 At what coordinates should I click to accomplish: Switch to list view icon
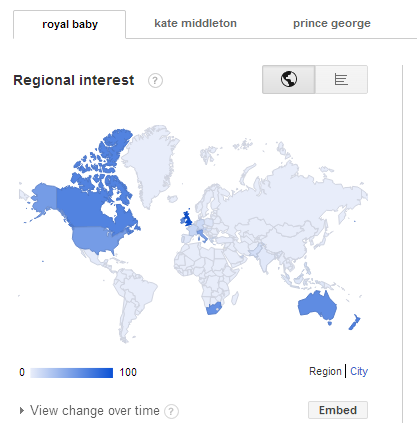pyautogui.click(x=341, y=79)
